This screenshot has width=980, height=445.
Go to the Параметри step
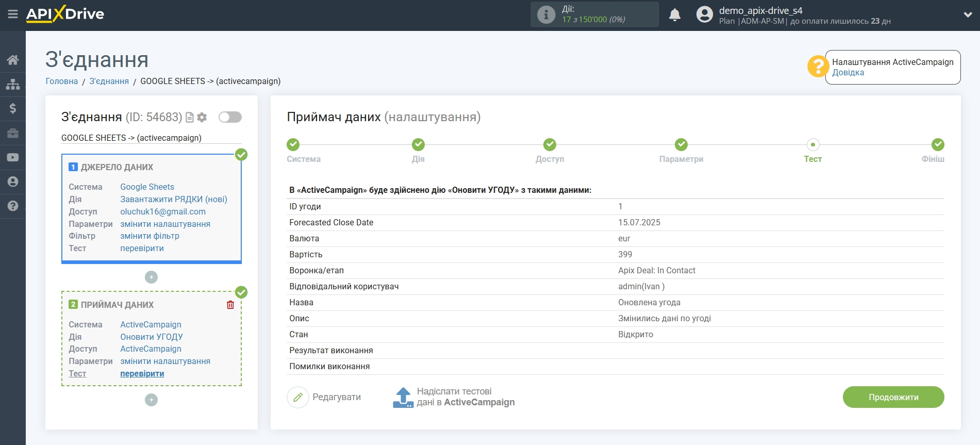coord(682,145)
